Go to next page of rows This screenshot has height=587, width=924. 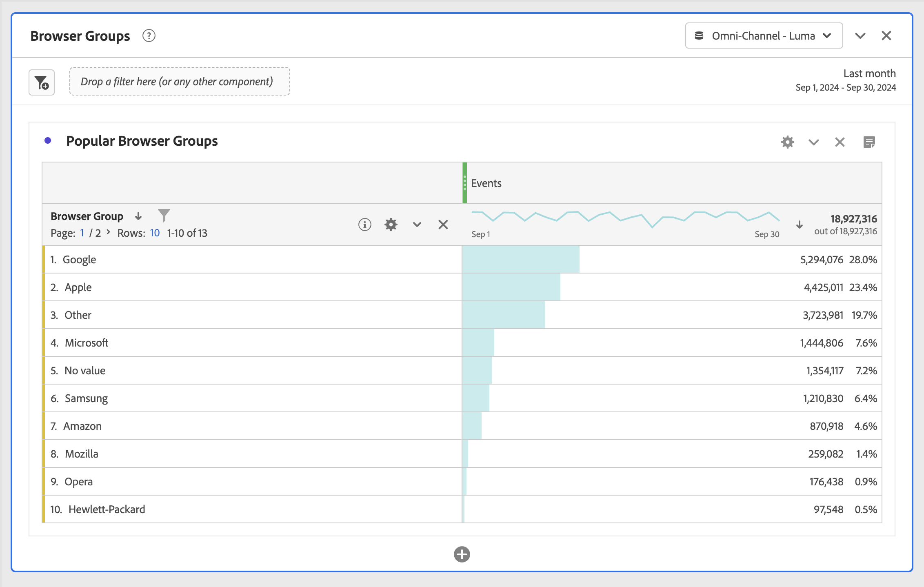click(x=109, y=232)
